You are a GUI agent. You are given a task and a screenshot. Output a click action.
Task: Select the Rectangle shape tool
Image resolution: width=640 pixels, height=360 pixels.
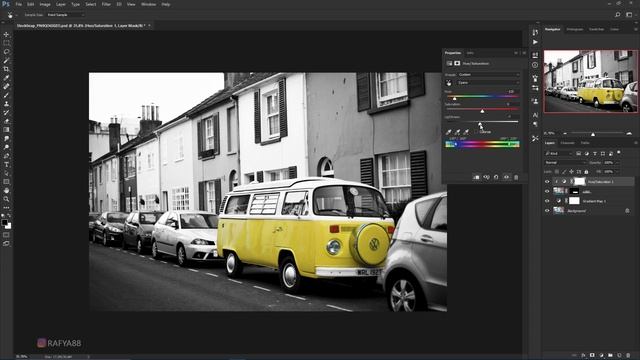(6, 182)
